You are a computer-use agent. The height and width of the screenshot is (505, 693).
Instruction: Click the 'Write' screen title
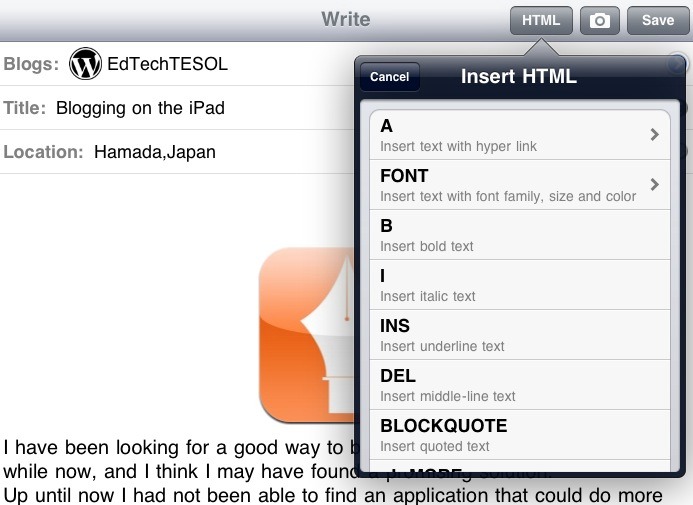[346, 19]
